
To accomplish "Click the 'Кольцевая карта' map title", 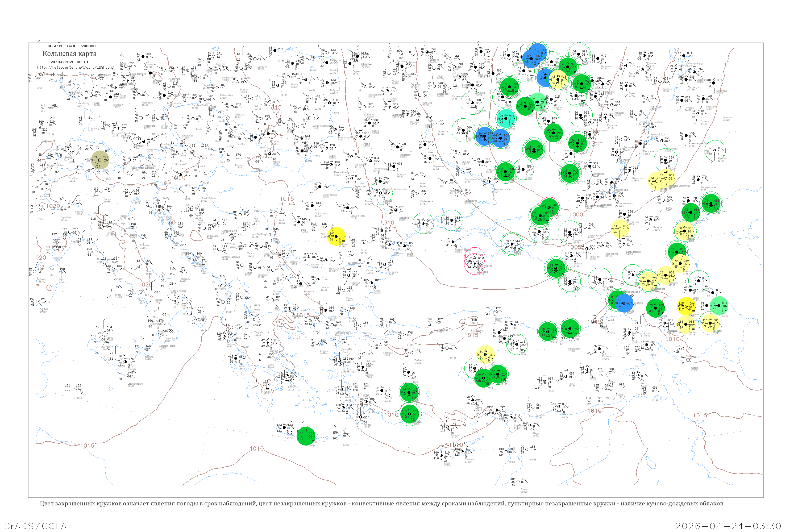I will tap(69, 54).
